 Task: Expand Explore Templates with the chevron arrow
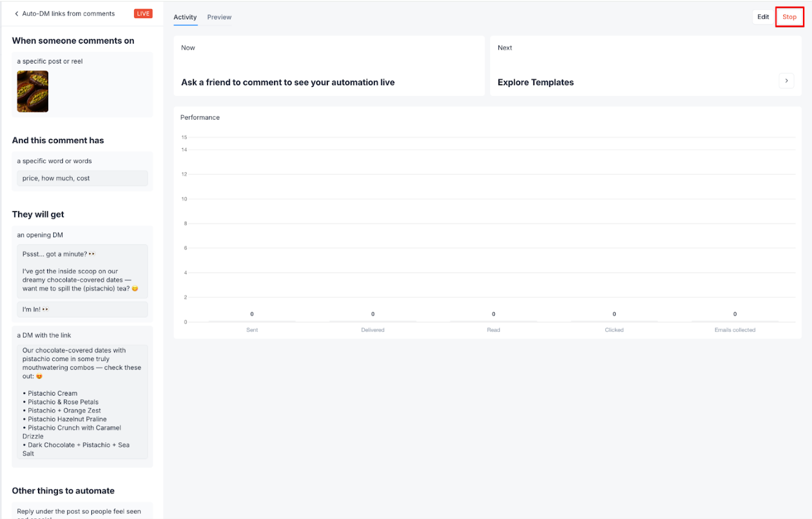(x=786, y=81)
